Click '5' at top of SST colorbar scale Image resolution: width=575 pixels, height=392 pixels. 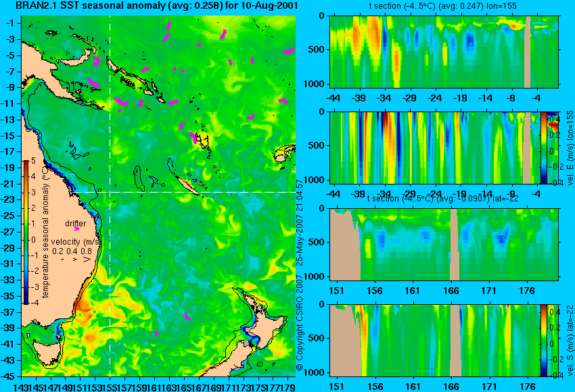(x=33, y=160)
